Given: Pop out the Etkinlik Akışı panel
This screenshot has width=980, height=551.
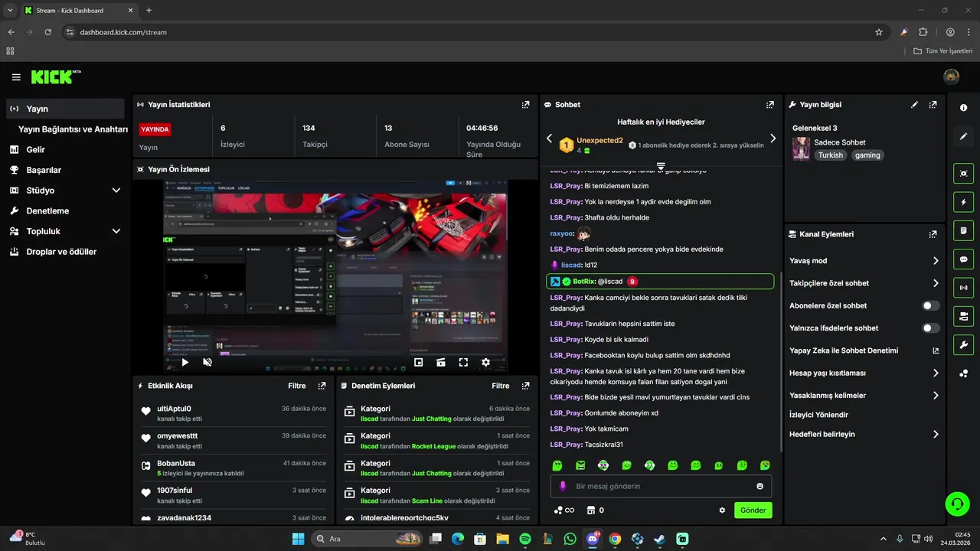Looking at the screenshot, I should (x=322, y=386).
